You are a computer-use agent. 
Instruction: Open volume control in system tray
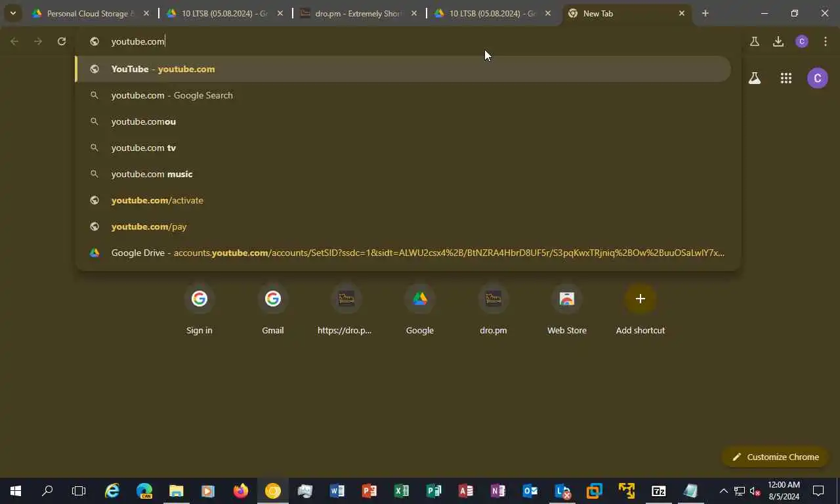click(755, 491)
